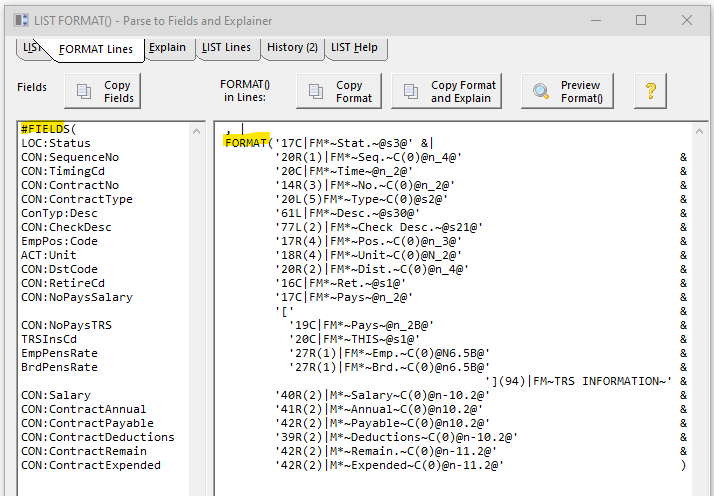This screenshot has width=714, height=496.
Task: Select the CON:ContractAnnual field line
Action: click(84, 409)
